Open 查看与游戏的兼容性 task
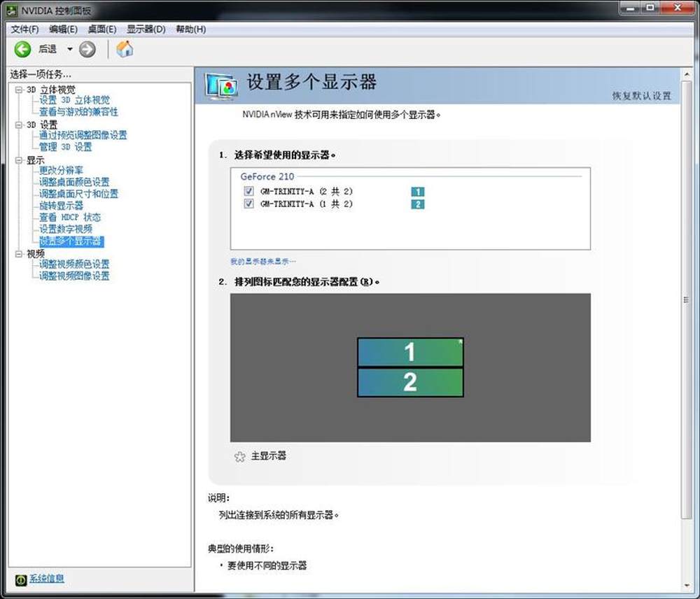The height and width of the screenshot is (599, 700). coord(78,111)
